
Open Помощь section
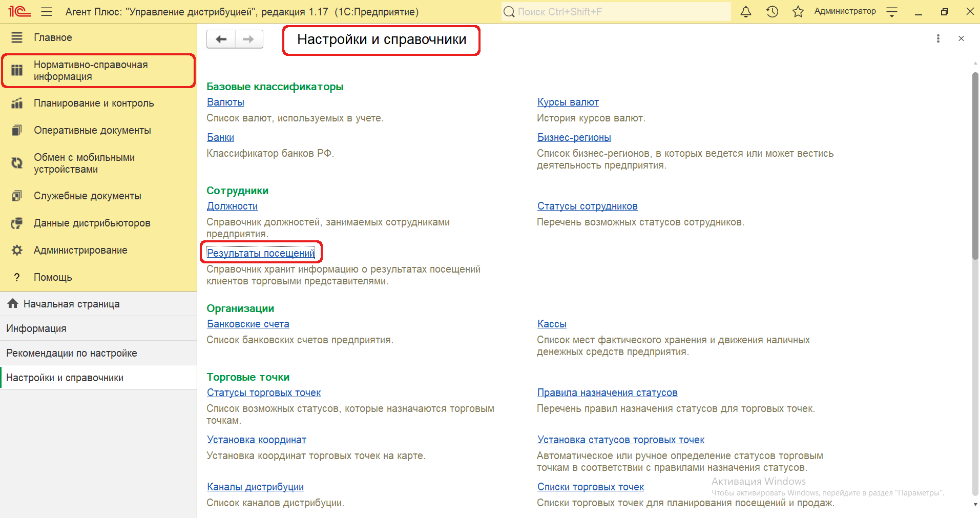click(98, 277)
